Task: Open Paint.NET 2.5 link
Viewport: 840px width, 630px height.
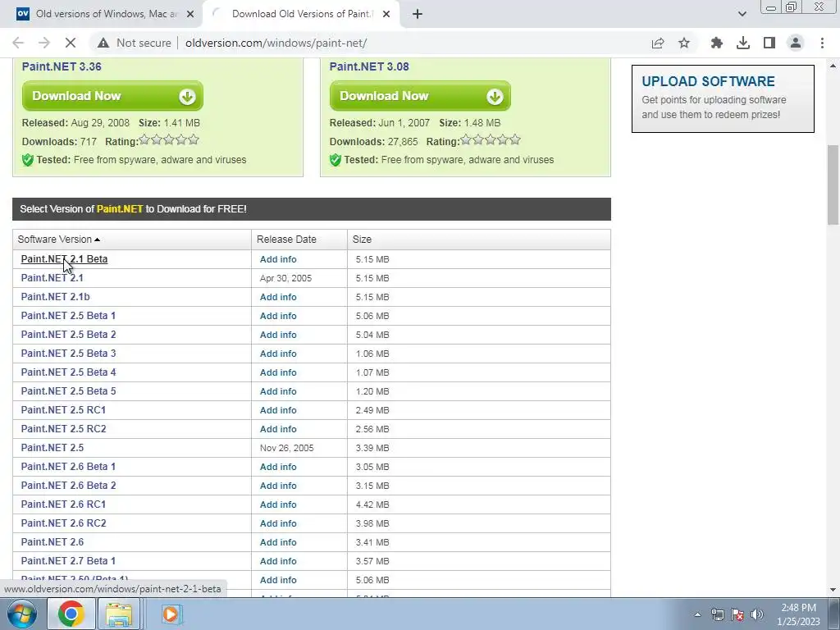Action: 52,448
